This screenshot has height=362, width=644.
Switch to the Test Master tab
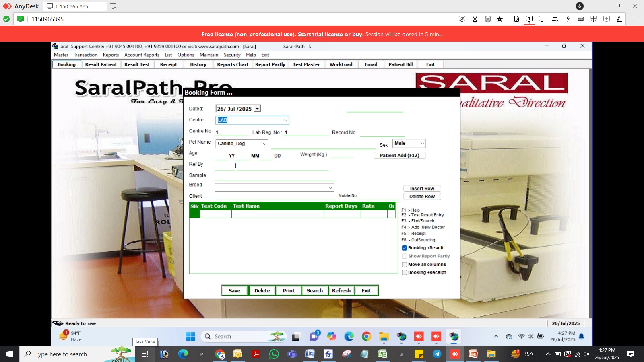[x=306, y=64]
